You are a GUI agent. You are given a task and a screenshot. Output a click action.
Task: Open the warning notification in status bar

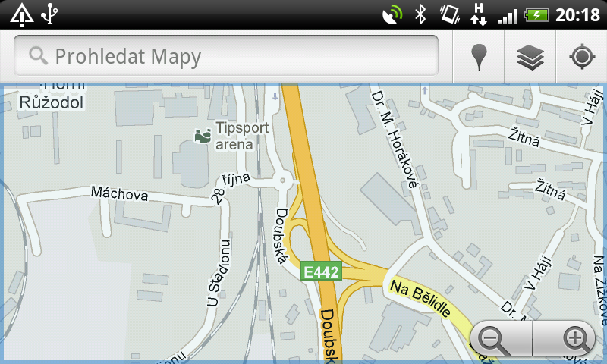pos(22,14)
